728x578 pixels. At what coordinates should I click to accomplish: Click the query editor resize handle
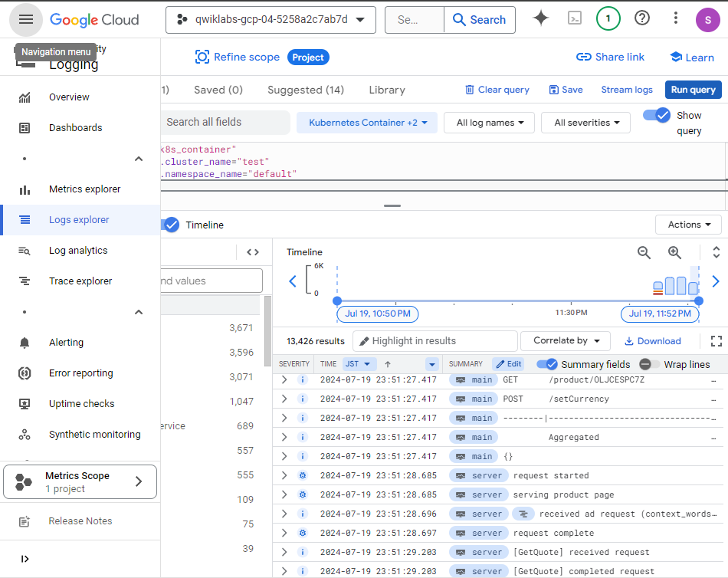[x=392, y=205]
